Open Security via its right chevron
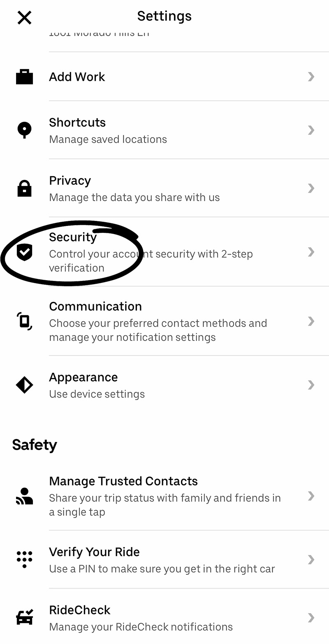 point(311,252)
